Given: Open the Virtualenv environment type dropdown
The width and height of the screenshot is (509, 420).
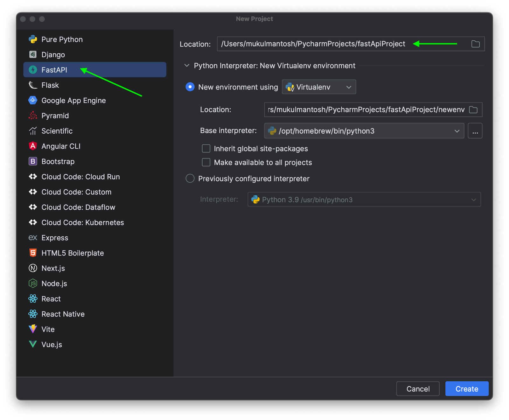Looking at the screenshot, I should coord(319,87).
